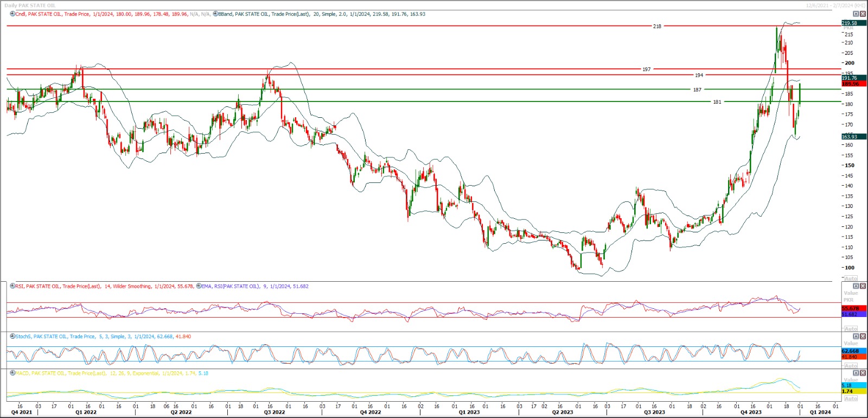Image resolution: width=868 pixels, height=418 pixels.
Task: Toggle Auto scale on the MACD pane
Action: point(851,398)
